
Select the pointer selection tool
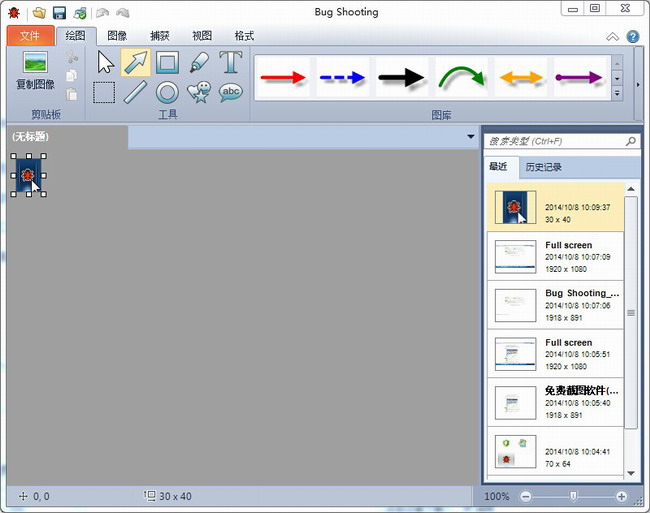(105, 63)
